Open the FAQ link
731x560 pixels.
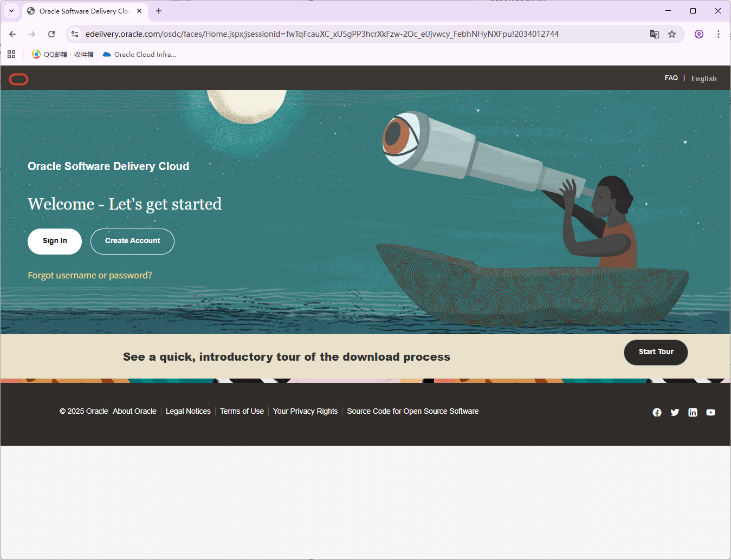point(671,78)
